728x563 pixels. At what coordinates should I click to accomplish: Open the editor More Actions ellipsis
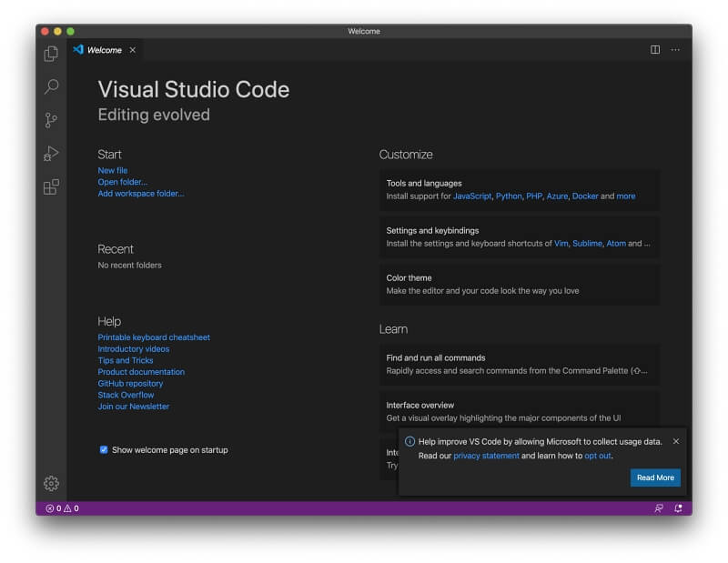(x=675, y=50)
